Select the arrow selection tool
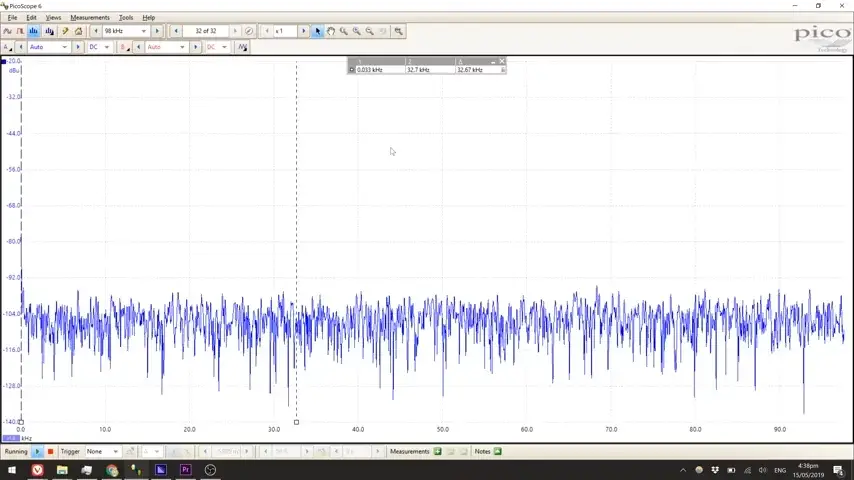 (318, 31)
